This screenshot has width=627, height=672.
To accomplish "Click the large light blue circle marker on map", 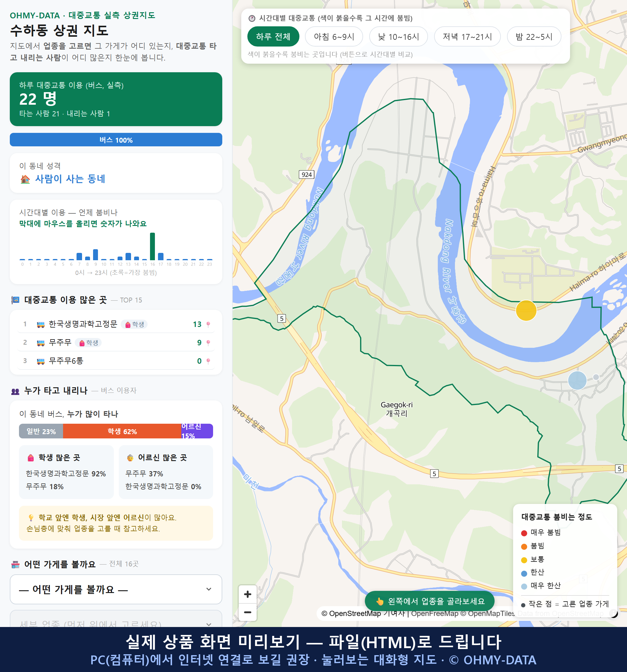I will coord(577,380).
